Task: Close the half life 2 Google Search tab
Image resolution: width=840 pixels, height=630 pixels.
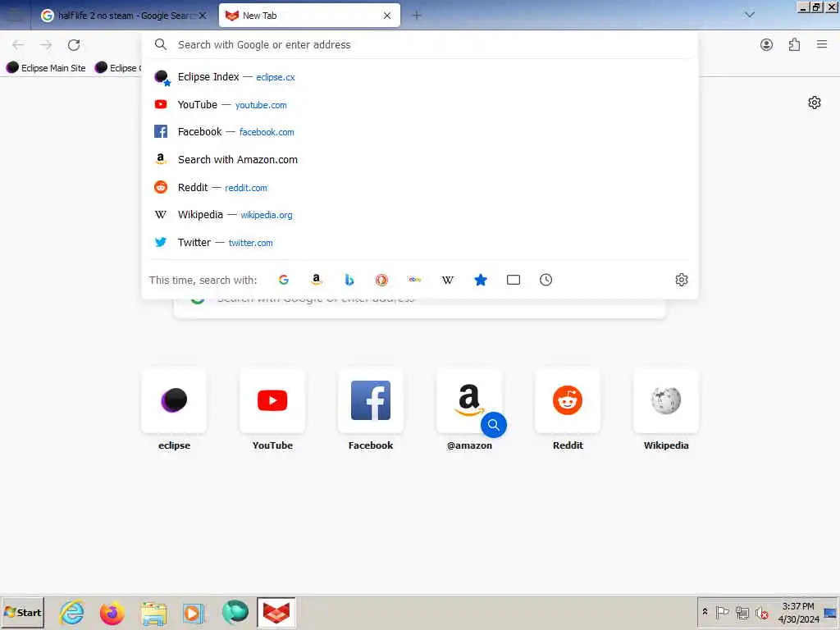Action: tap(203, 16)
